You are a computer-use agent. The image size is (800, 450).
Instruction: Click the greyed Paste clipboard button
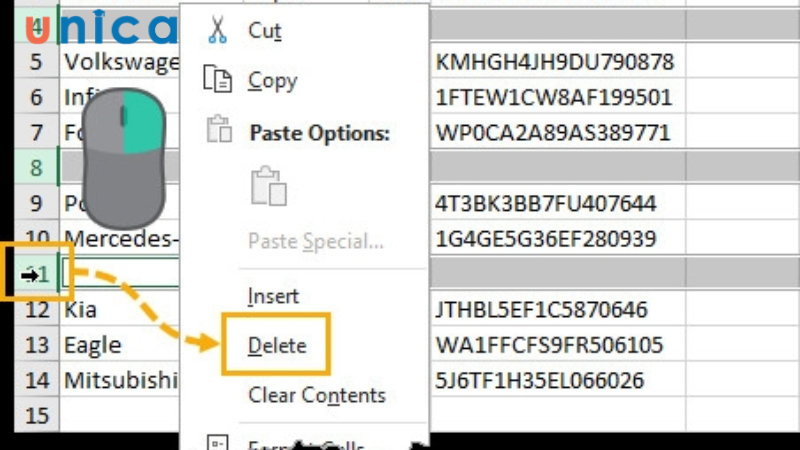[269, 187]
